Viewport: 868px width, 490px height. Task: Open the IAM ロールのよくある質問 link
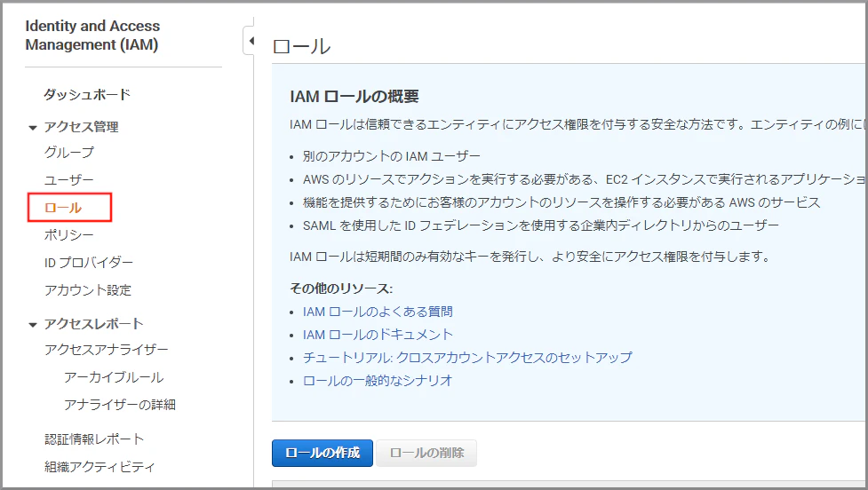pos(378,312)
